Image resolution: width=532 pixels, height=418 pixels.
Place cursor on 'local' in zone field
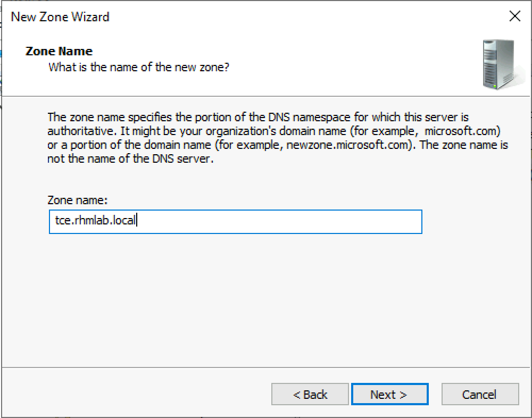click(124, 221)
